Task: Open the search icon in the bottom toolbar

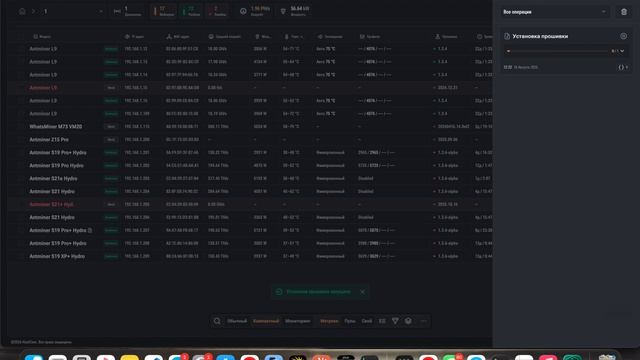Action: pyautogui.click(x=217, y=321)
